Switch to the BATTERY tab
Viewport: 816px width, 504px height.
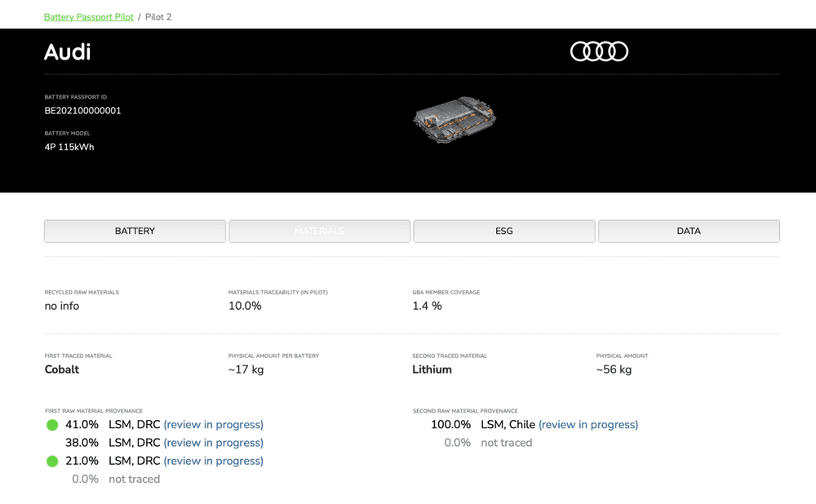[x=135, y=231]
